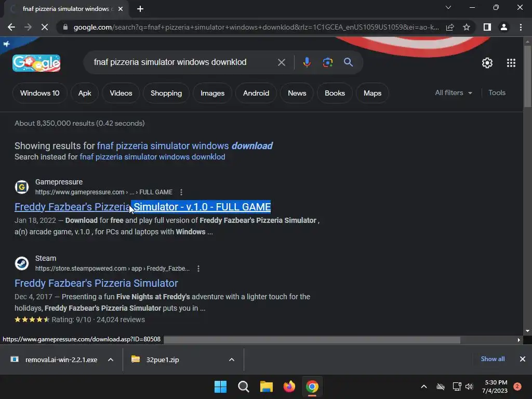The height and width of the screenshot is (399, 532).
Task: Click the Google doodle logo
Action: click(x=36, y=63)
